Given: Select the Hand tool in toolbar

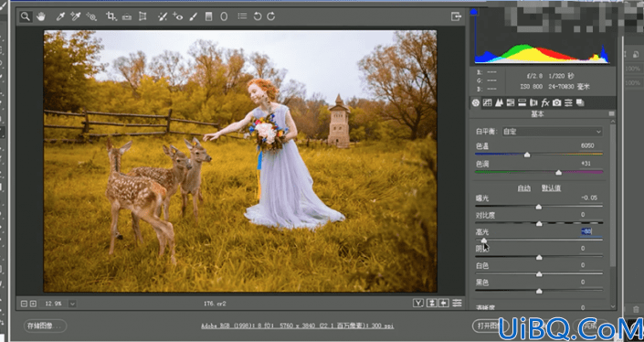Looking at the screenshot, I should coord(41,16).
